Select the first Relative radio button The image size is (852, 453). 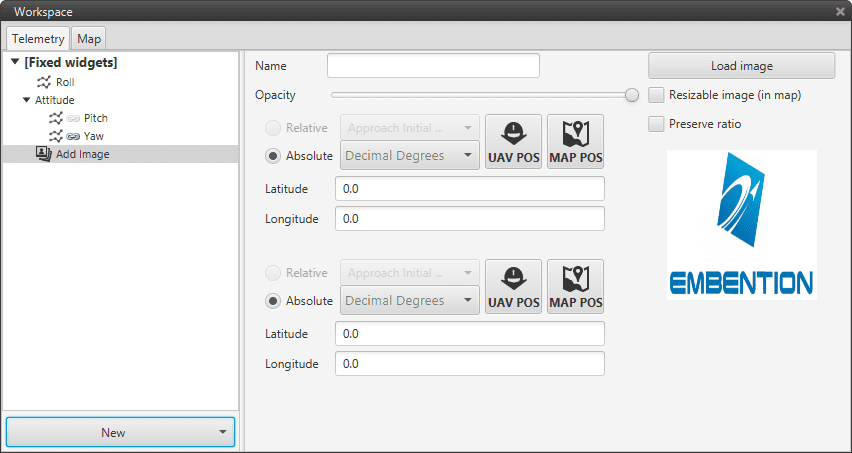pyautogui.click(x=273, y=128)
